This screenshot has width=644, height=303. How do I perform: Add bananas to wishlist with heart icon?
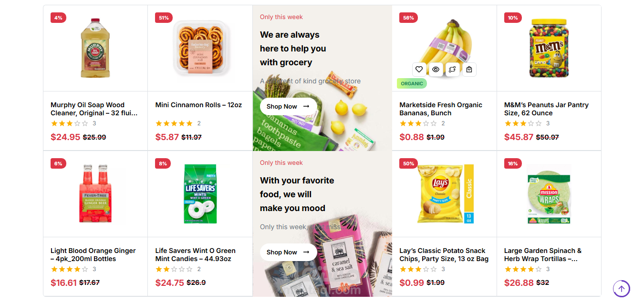419,70
